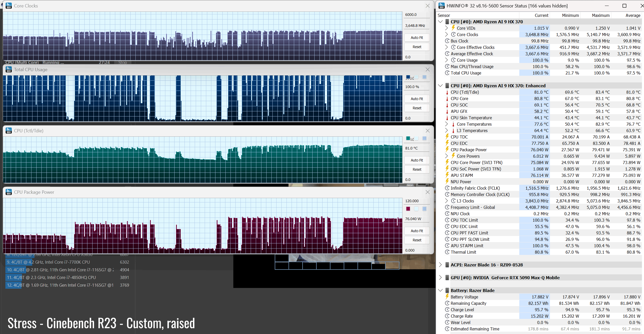Expand the Core Clocks sensor row

[446, 35]
